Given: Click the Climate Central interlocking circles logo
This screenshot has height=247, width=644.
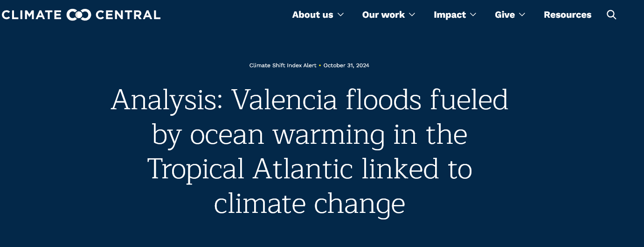Looking at the screenshot, I should tap(78, 15).
